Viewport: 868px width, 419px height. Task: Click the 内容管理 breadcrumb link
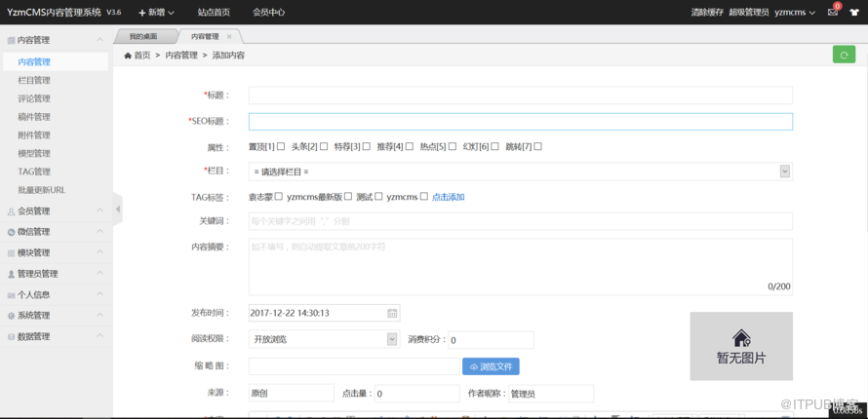(181, 56)
